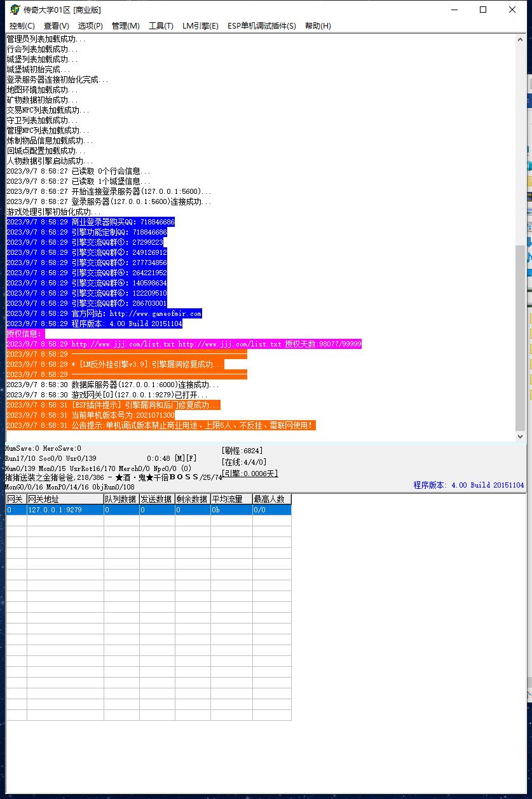The width and height of the screenshot is (532, 799).
Task: Click the 引擎交流QQ群① log line
Action: click(85, 242)
